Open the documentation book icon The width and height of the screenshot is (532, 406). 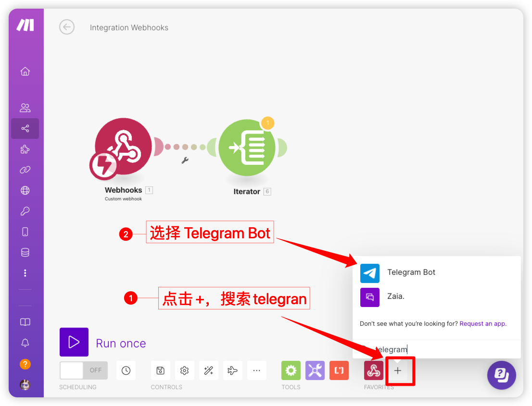tap(25, 322)
